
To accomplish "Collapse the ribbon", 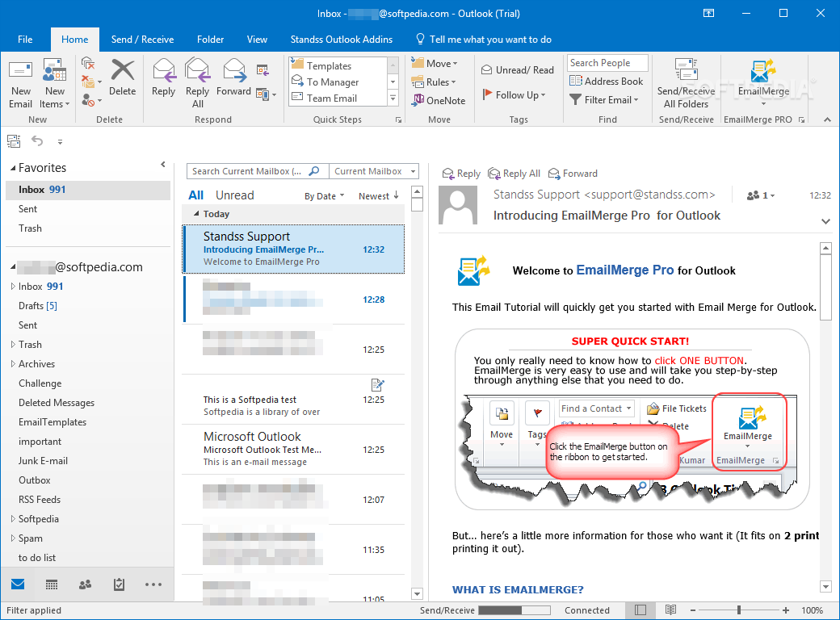I will (x=827, y=119).
